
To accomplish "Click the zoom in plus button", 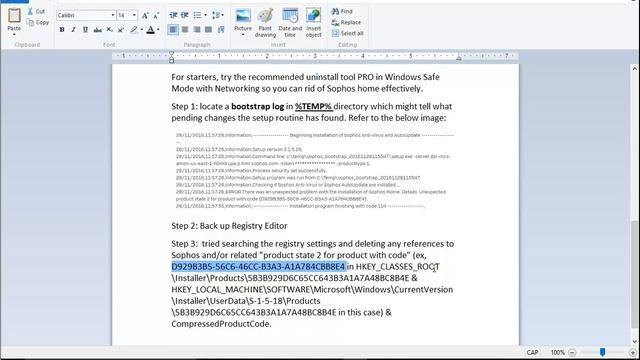I will point(633,352).
